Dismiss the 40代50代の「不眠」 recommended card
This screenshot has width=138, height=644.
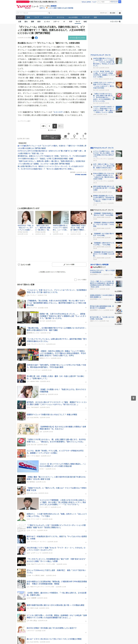[33, 234]
